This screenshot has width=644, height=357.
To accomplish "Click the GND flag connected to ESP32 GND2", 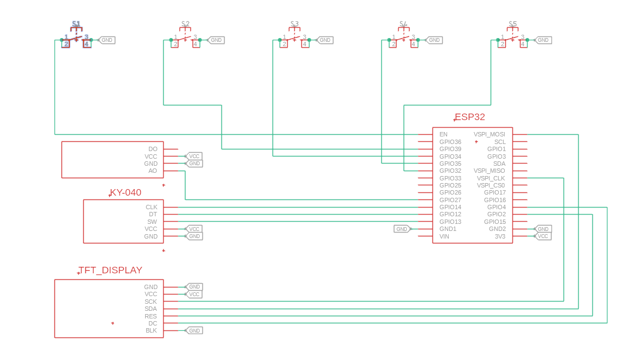I will (543, 229).
